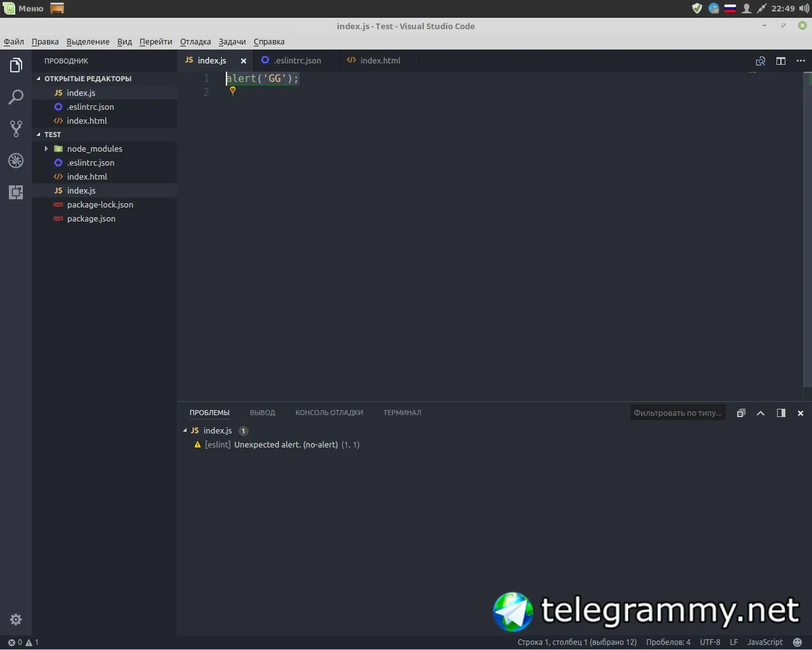
Task: Click the lightbulb quick-fix icon
Action: (x=233, y=91)
